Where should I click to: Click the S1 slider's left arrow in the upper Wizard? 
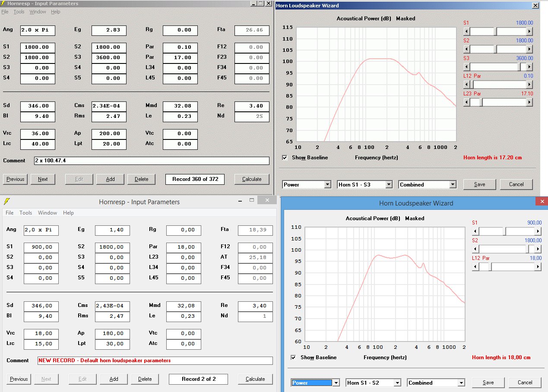tap(466, 32)
